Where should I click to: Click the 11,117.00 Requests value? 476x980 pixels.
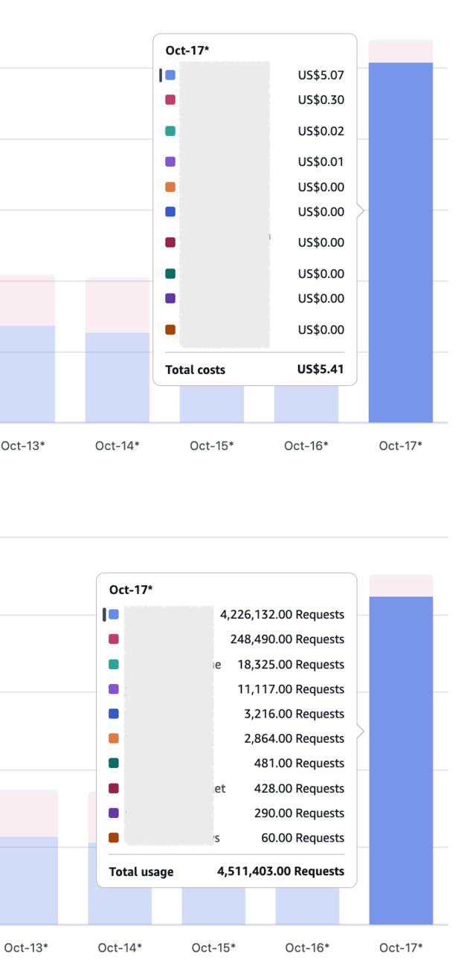(x=291, y=689)
